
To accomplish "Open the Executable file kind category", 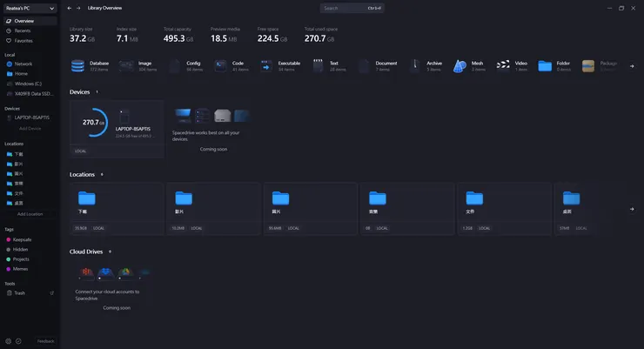I will 280,65.
